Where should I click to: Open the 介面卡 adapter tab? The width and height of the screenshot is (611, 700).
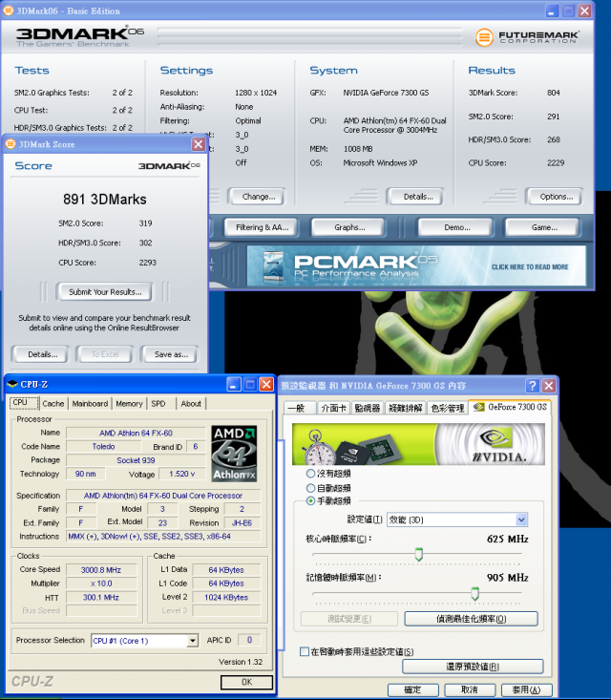click(x=334, y=408)
